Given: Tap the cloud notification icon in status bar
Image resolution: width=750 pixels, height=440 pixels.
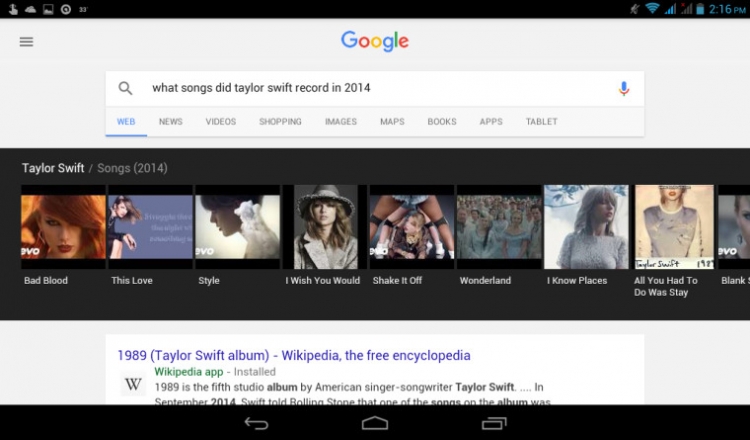Looking at the screenshot, I should [31, 9].
